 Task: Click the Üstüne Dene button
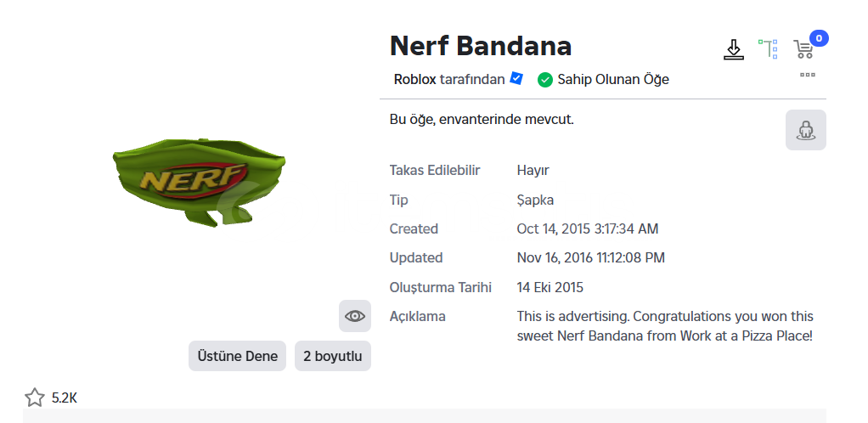coord(238,356)
